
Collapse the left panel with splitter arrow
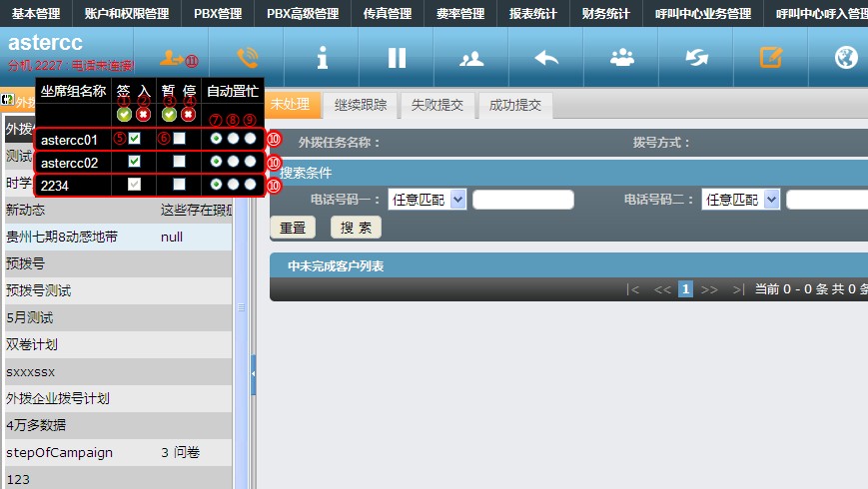click(253, 373)
